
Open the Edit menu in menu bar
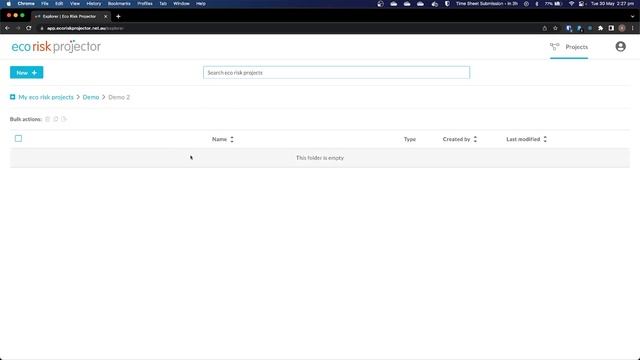[x=59, y=4]
